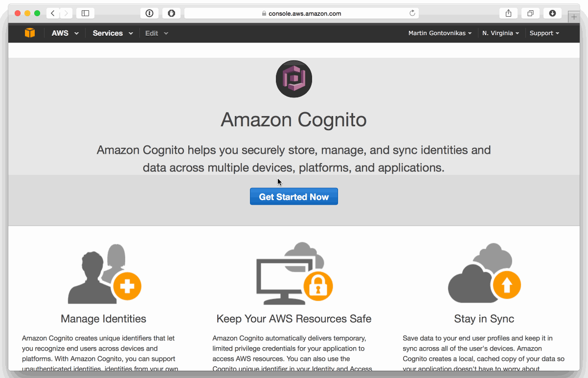This screenshot has height=378, width=588.
Task: Click the Get Started Now button
Action: (294, 196)
